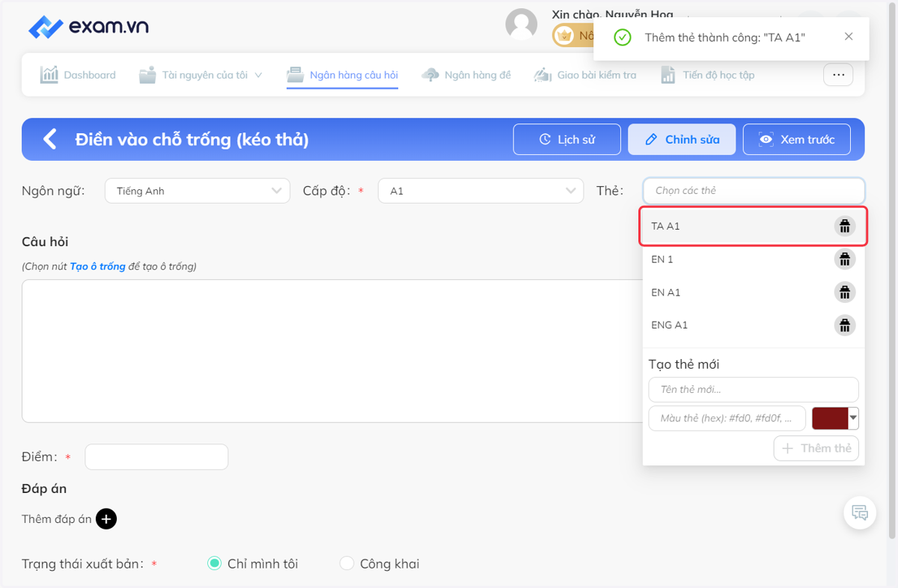The width and height of the screenshot is (898, 588).
Task: Click the page vertical scrollbar
Action: tap(892, 269)
